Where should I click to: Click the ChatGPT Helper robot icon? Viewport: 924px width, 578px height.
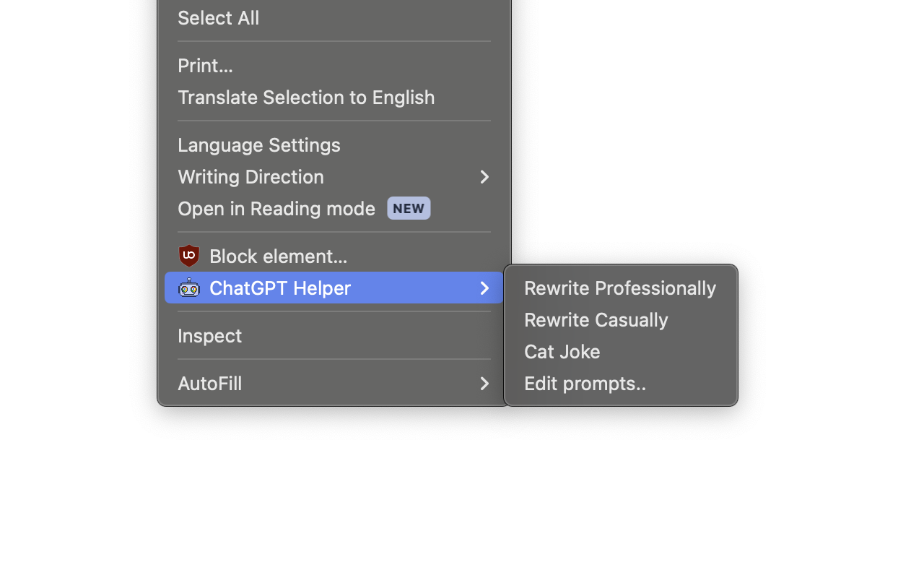190,288
